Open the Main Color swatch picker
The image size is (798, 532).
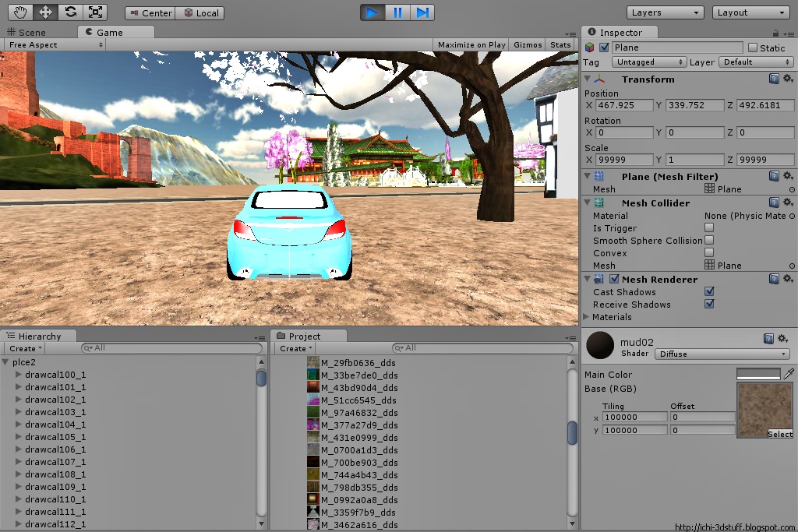click(757, 374)
